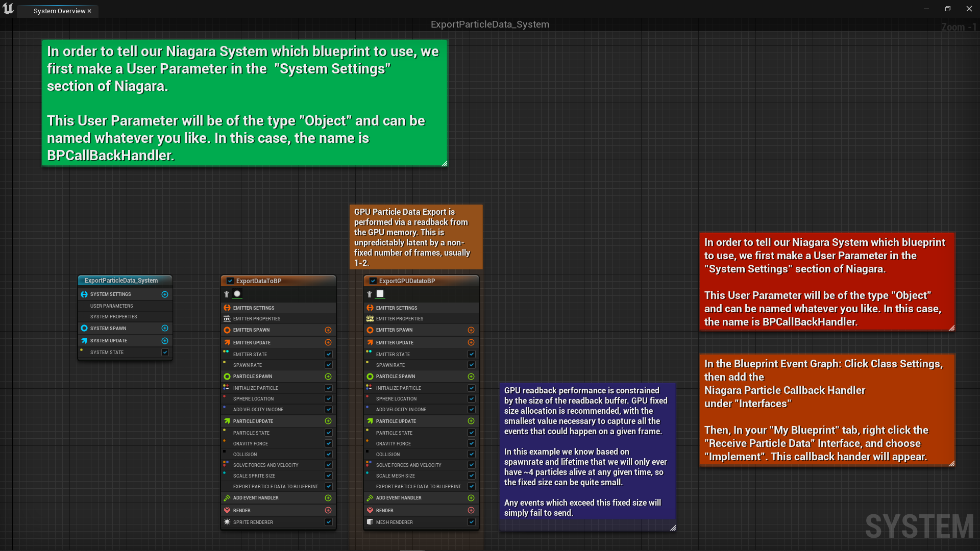Open GPU Emitter Properties in ExportGPUDatatoBP

click(x=421, y=318)
